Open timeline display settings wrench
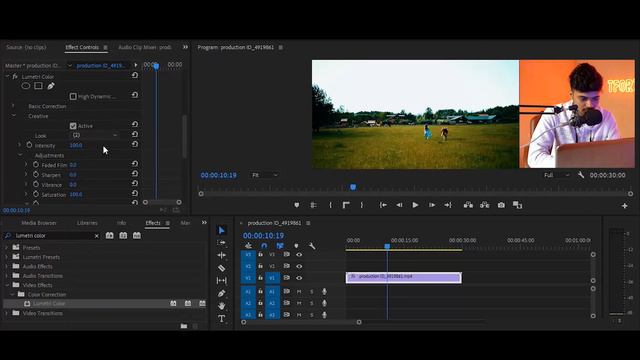Viewport: 640px width, 360px height. pyautogui.click(x=312, y=246)
